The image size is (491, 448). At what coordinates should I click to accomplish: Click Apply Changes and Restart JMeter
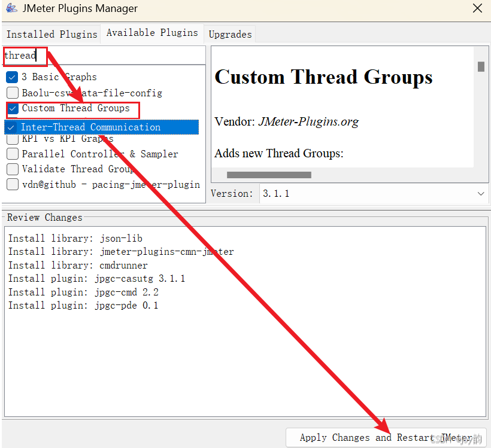386,437
